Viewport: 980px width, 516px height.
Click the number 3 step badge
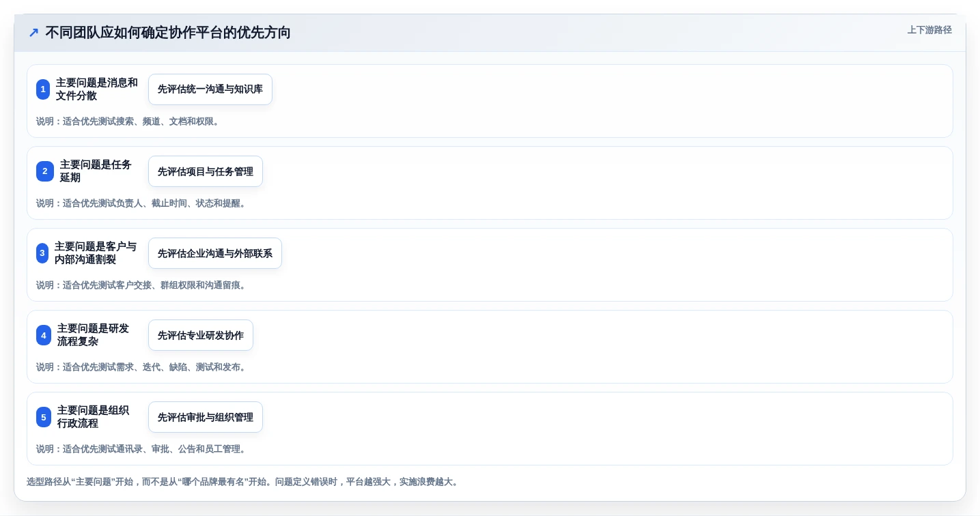tap(42, 253)
